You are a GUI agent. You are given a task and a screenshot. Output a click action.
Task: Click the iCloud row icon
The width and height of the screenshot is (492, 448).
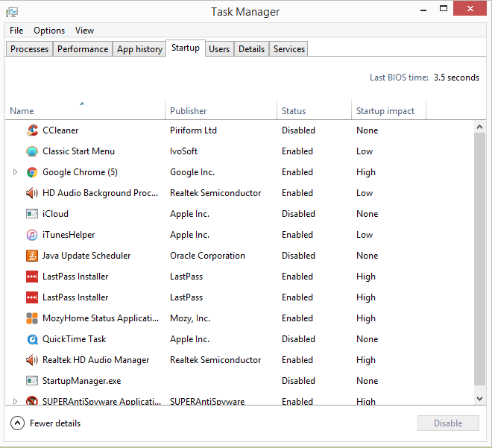pyautogui.click(x=32, y=214)
